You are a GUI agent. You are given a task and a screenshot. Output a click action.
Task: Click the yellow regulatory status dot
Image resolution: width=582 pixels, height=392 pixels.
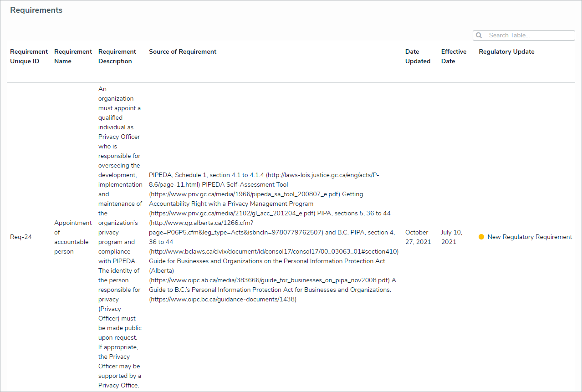coord(481,237)
